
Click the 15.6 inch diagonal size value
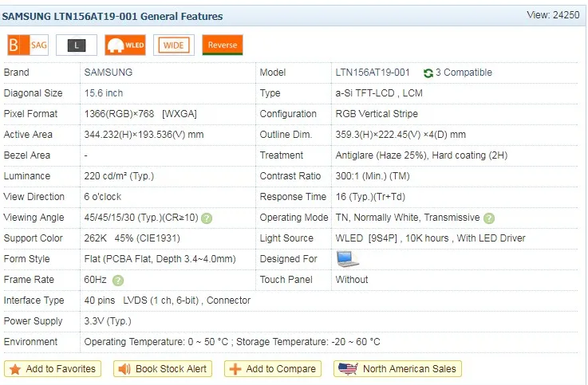pos(104,93)
